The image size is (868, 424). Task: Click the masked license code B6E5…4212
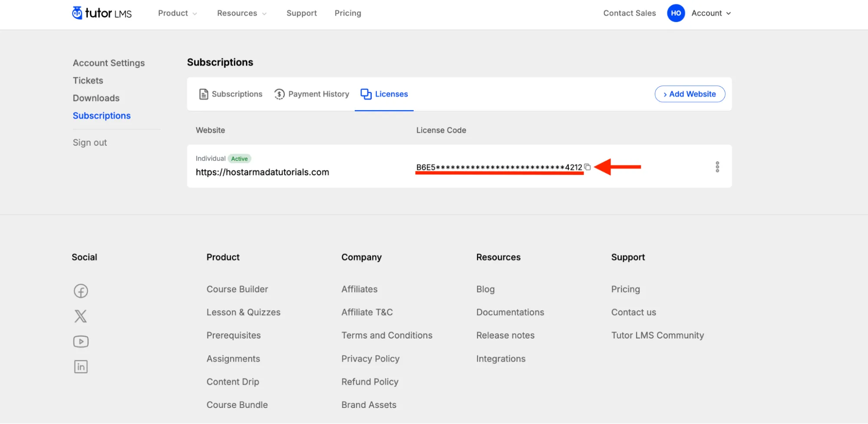[499, 167]
